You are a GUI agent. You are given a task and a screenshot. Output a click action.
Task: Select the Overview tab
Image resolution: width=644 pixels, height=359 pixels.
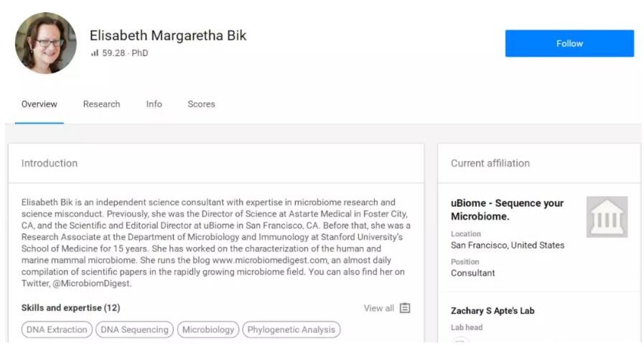tap(39, 104)
